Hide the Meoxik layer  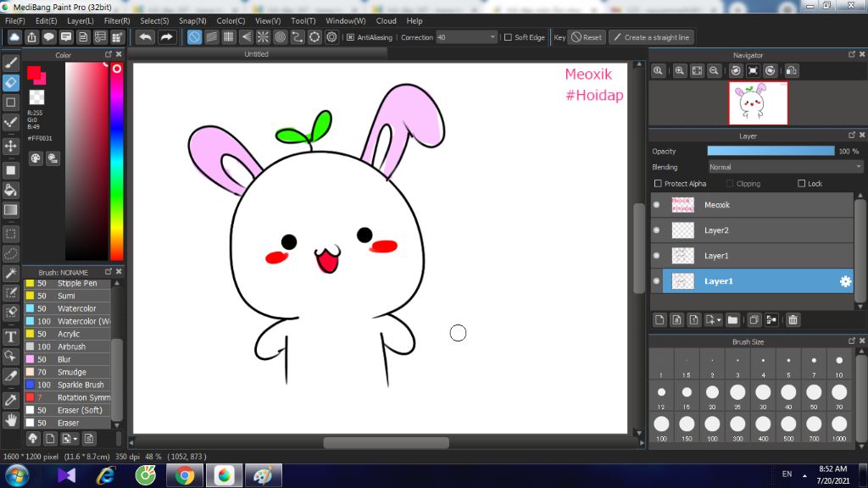656,205
